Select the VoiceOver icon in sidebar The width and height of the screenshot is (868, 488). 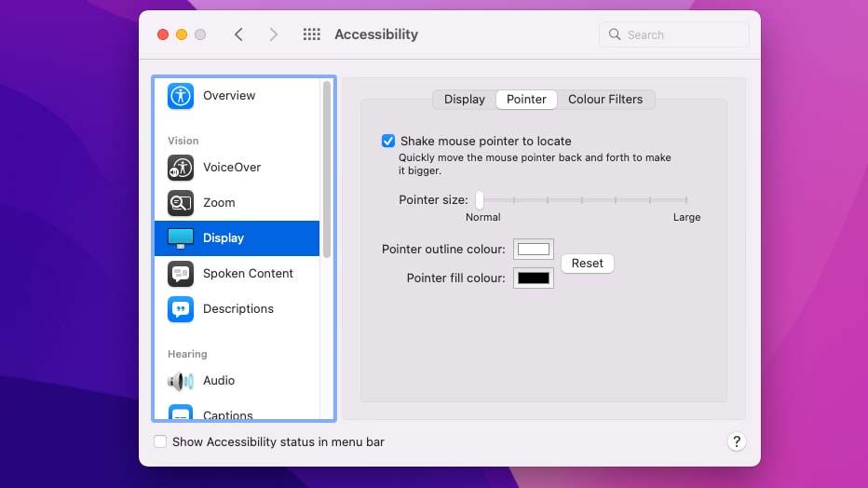(x=181, y=168)
